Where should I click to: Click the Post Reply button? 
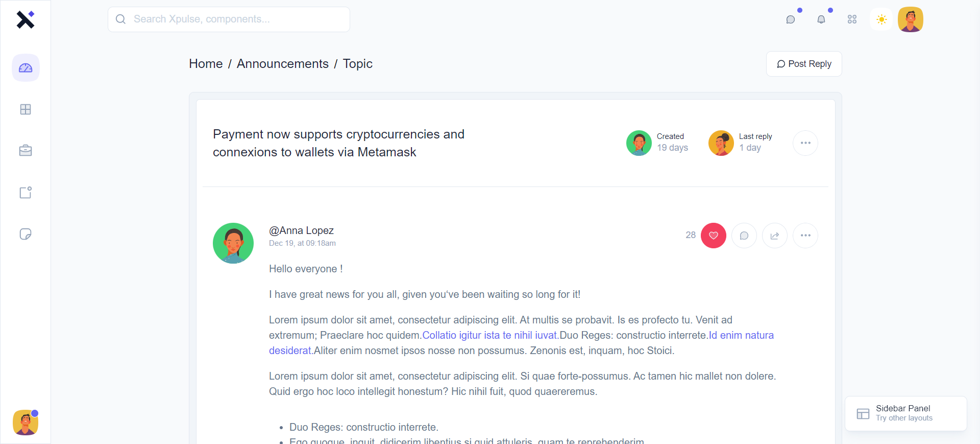pos(804,64)
